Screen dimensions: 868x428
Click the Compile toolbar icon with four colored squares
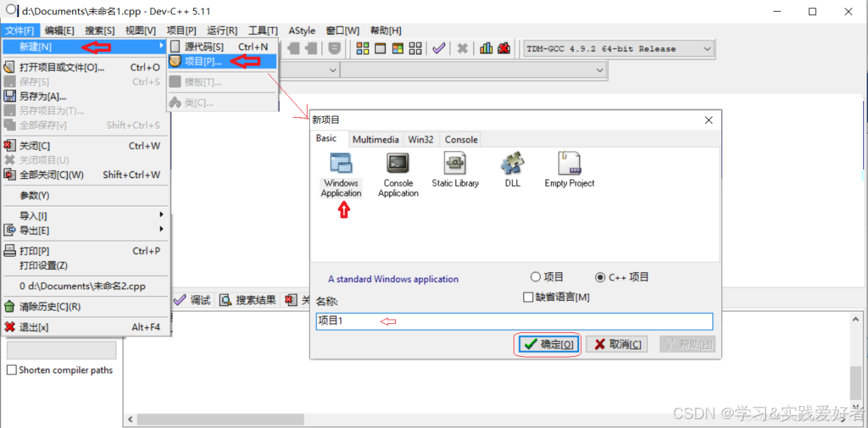pyautogui.click(x=363, y=48)
